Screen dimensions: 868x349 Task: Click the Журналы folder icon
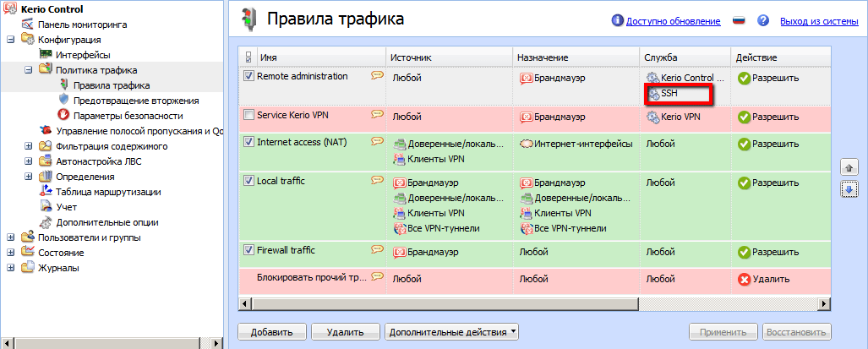point(28,268)
